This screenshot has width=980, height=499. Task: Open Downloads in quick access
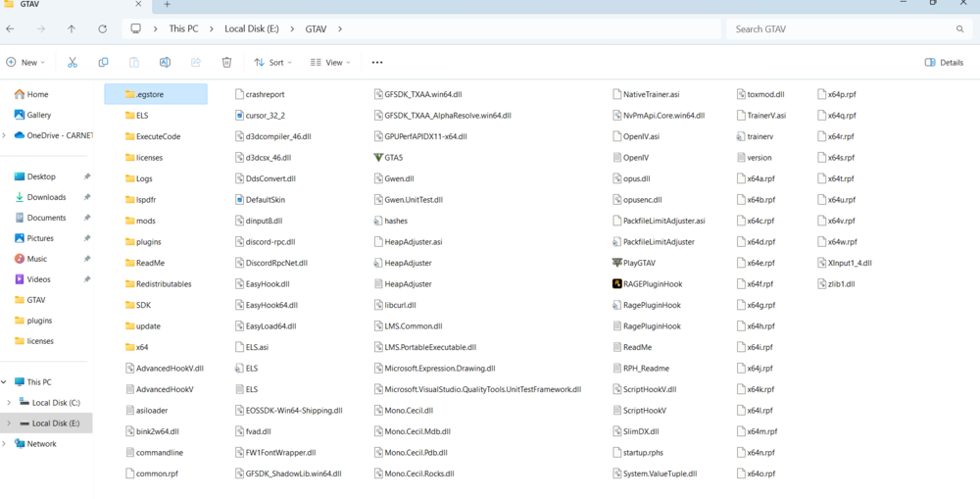point(40,197)
